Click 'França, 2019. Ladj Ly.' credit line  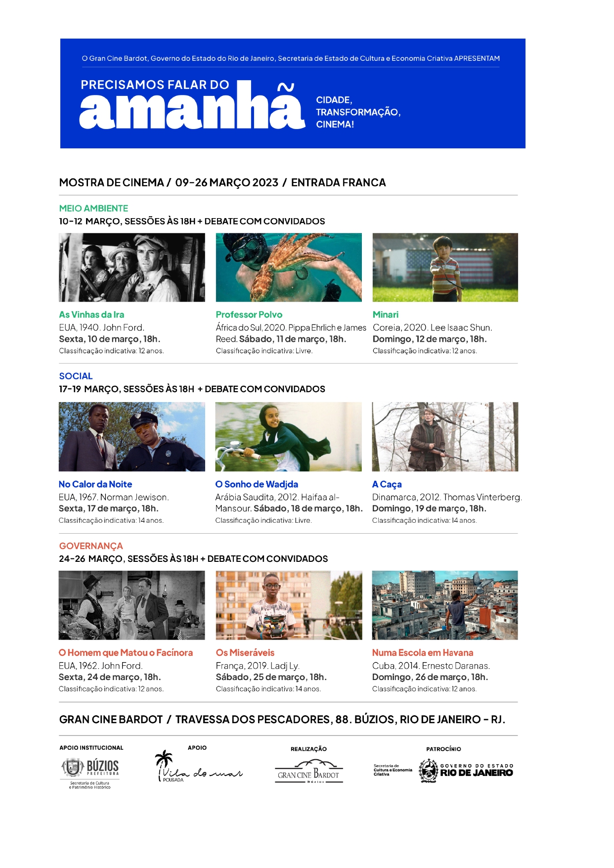(x=258, y=666)
